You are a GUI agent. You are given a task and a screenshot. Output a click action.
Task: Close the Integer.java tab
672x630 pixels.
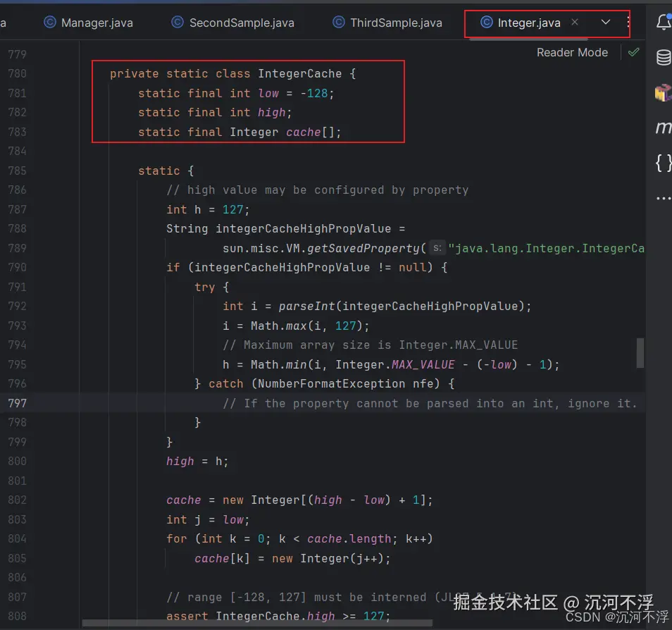click(575, 23)
